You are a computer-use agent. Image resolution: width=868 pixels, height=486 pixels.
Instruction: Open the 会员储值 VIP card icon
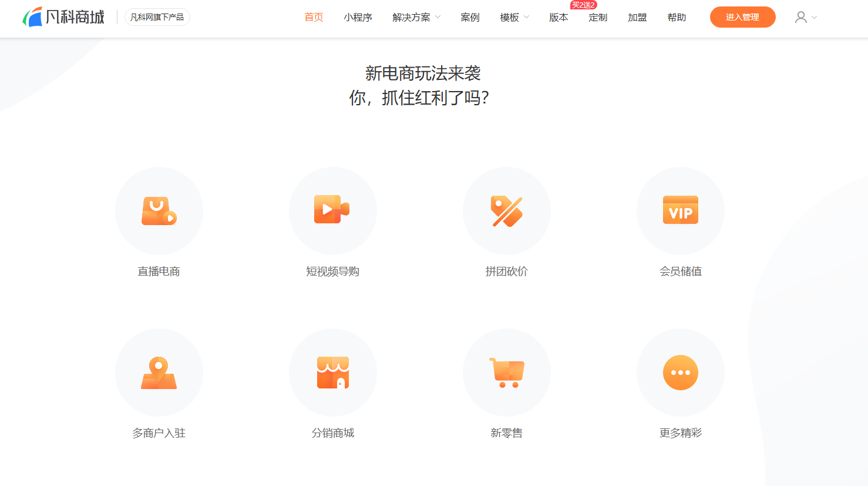681,210
